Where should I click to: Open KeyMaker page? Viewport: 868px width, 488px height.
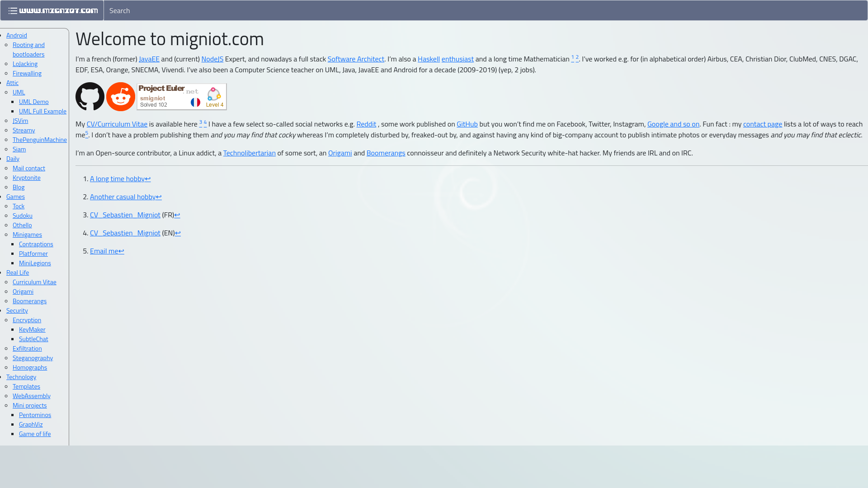click(x=32, y=329)
